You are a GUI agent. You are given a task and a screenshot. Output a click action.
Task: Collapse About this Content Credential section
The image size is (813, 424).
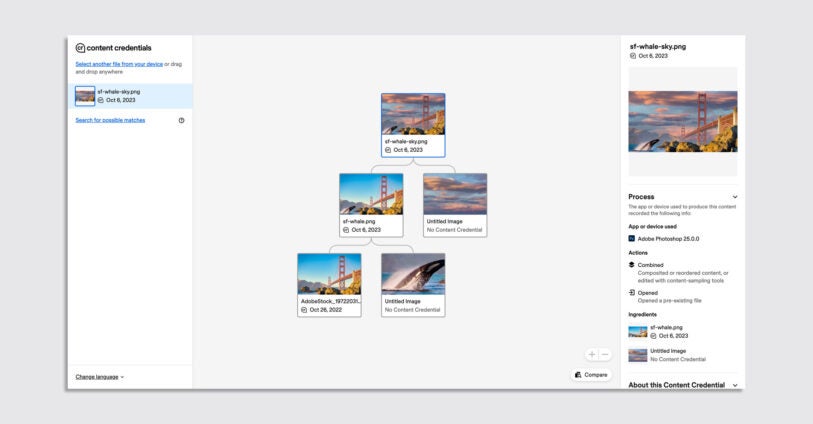pyautogui.click(x=735, y=385)
